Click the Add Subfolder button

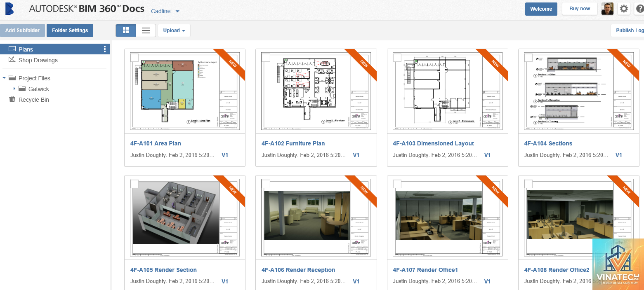pos(22,30)
